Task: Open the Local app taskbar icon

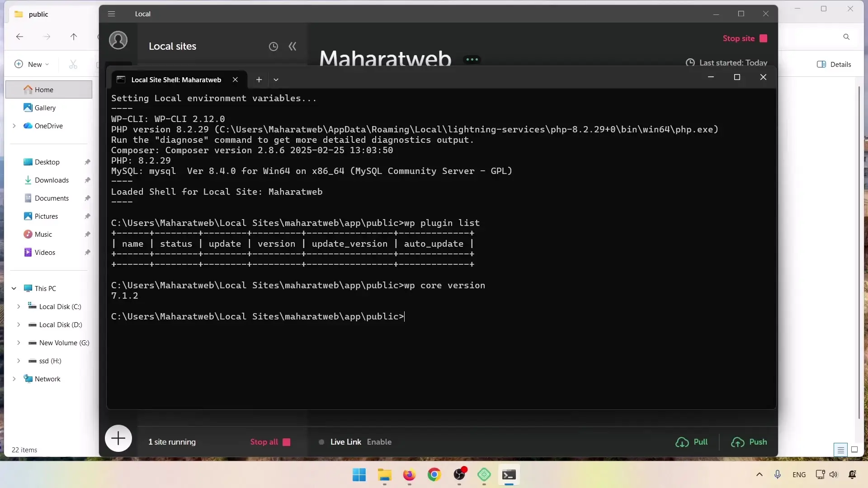Action: click(484, 474)
